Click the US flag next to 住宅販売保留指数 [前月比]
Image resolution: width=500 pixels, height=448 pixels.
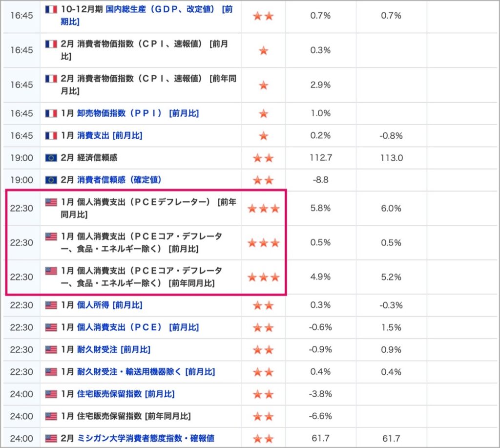(51, 394)
